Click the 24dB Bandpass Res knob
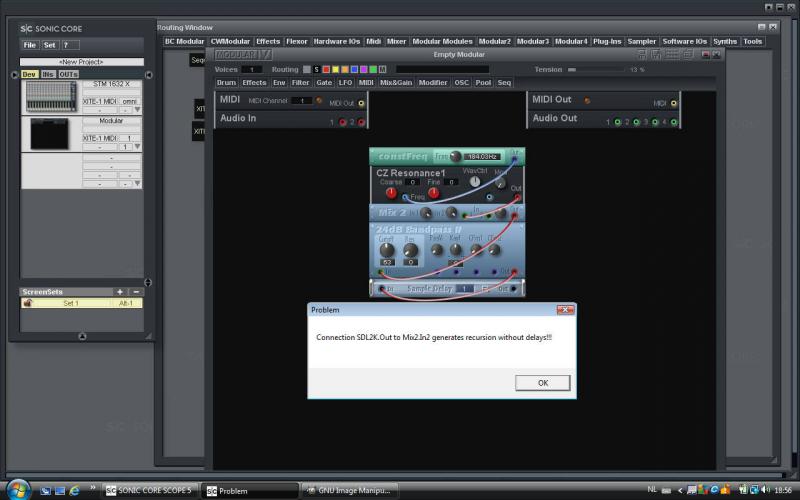Screen dimensions: 800x500 [x=410, y=250]
